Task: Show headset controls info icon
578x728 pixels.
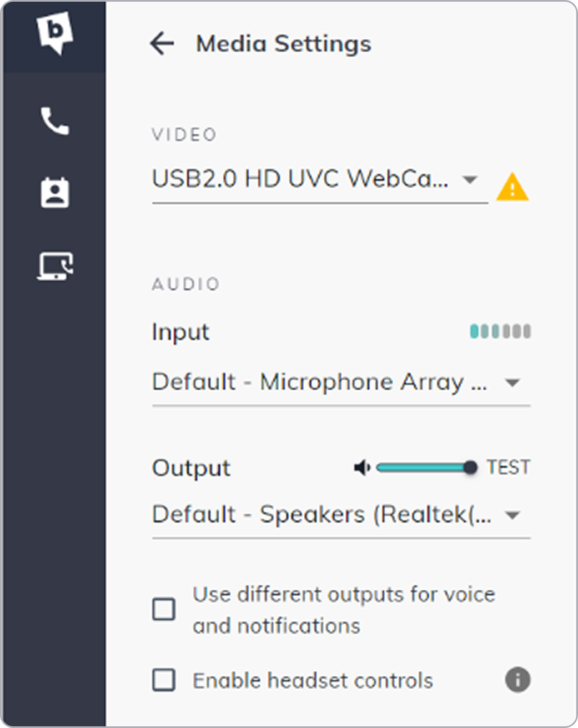Action: click(x=517, y=680)
